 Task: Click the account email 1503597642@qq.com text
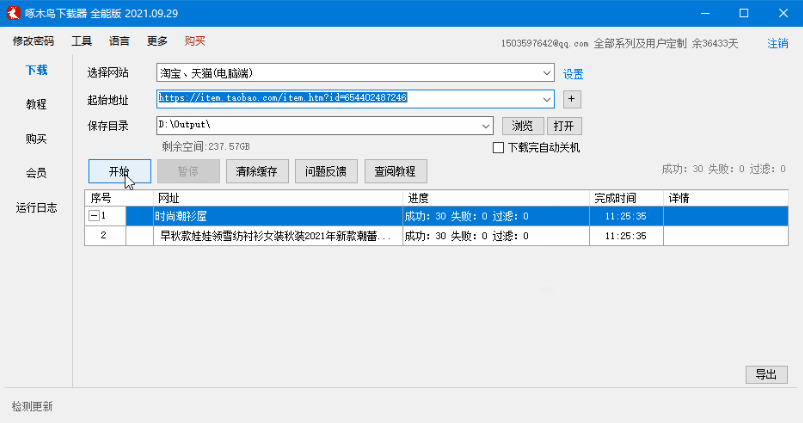(x=544, y=44)
